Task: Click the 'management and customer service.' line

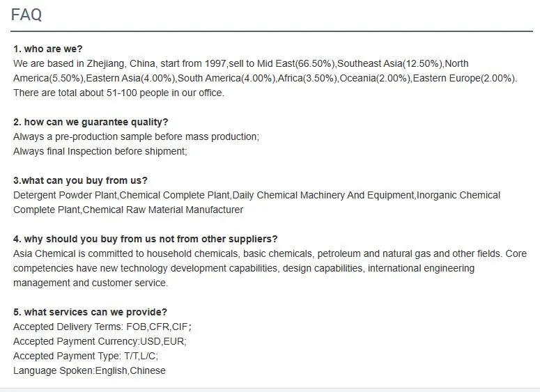Action: tap(91, 283)
